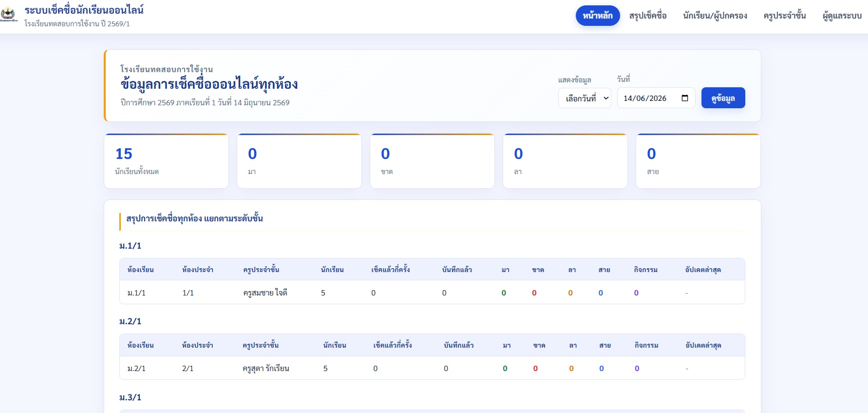The height and width of the screenshot is (413, 868).
Task: Click homeroom cell 2/1
Action: 188,369
